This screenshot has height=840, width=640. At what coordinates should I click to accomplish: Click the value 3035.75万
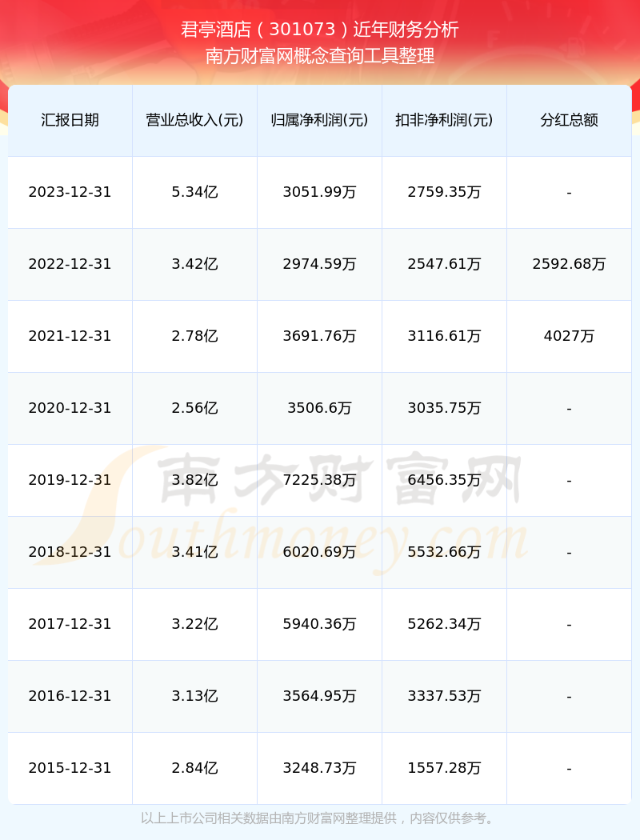point(445,408)
